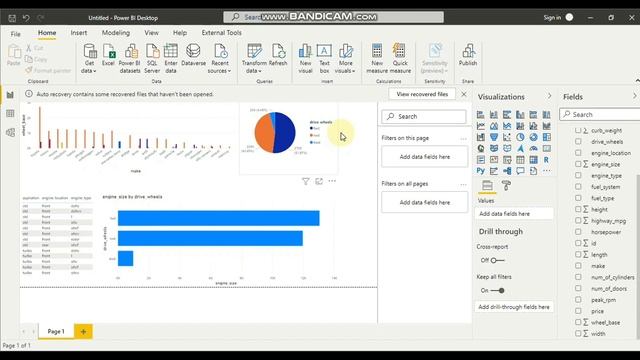Select the Clustered column chart visual

pyautogui.click(x=520, y=115)
